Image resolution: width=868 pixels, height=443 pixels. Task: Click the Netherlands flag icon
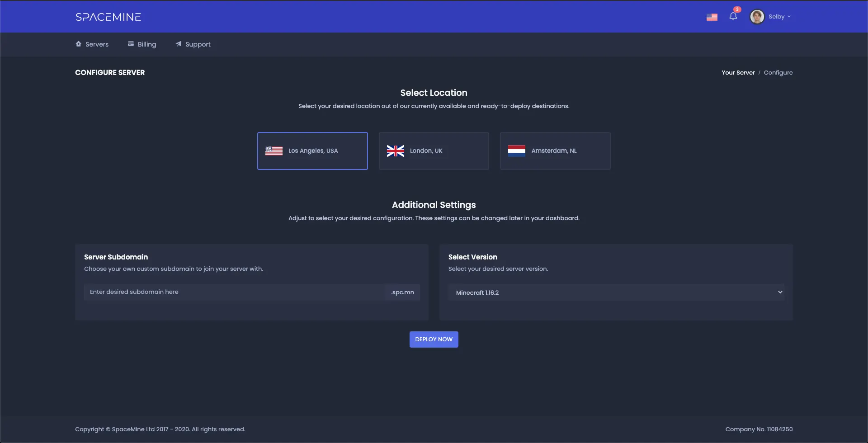point(516,151)
